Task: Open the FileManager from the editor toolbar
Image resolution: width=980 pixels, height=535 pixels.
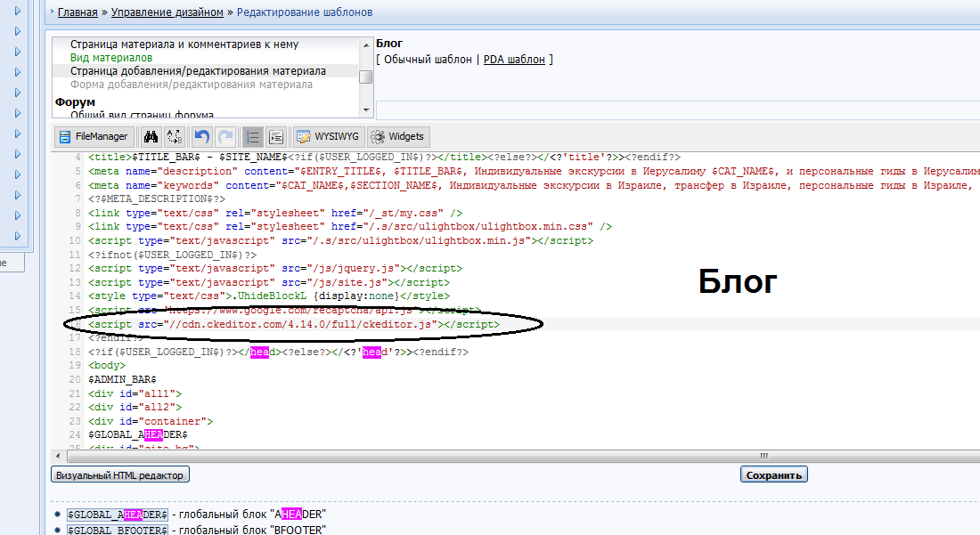Action: (93, 137)
